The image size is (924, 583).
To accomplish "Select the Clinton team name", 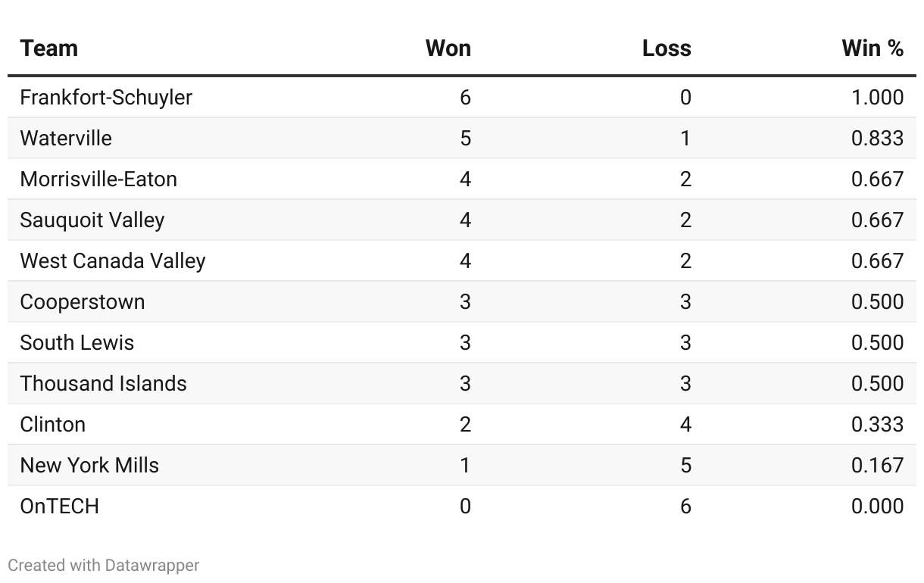I will [x=53, y=424].
